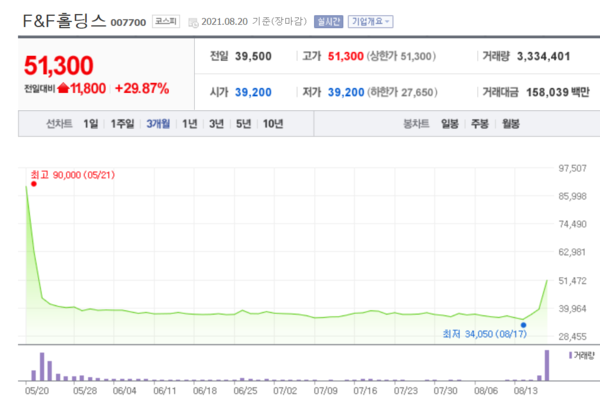Click the 하한가 27,650 text
600x409 pixels.
(x=402, y=92)
